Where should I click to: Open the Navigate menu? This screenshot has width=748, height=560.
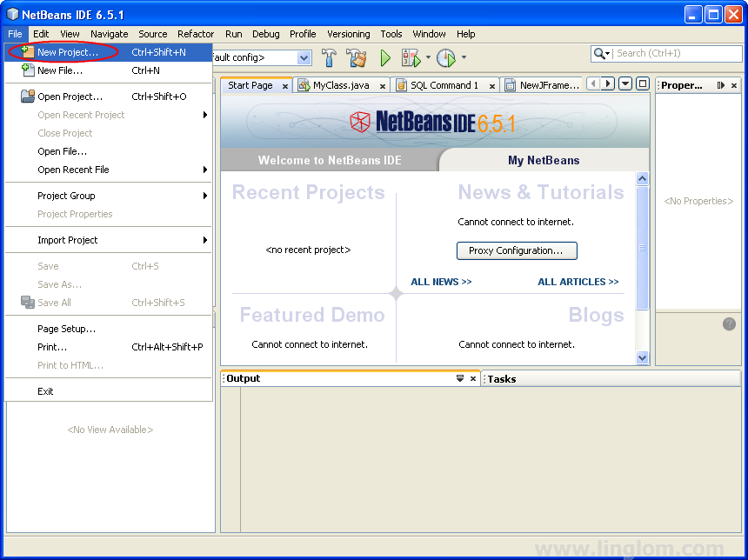pyautogui.click(x=110, y=34)
